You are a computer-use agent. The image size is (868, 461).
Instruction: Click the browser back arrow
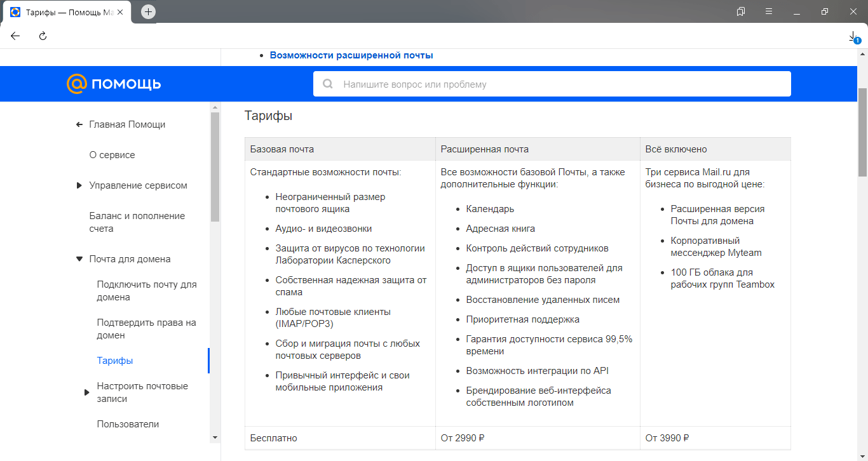pos(15,36)
